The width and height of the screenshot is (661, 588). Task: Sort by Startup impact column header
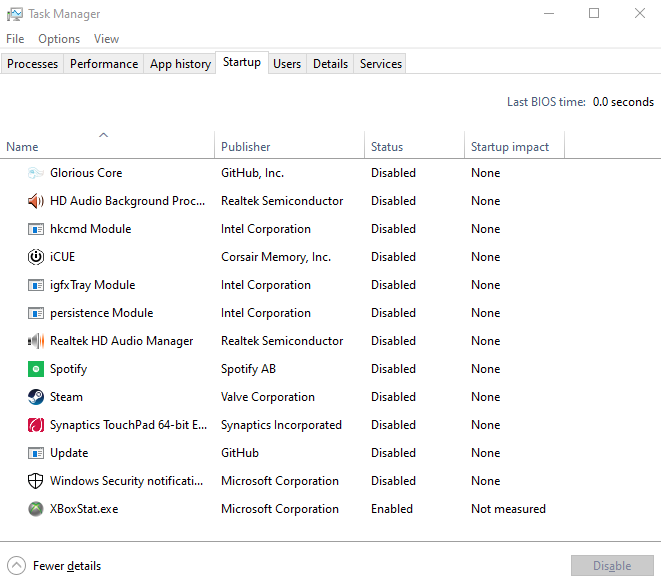click(x=510, y=147)
